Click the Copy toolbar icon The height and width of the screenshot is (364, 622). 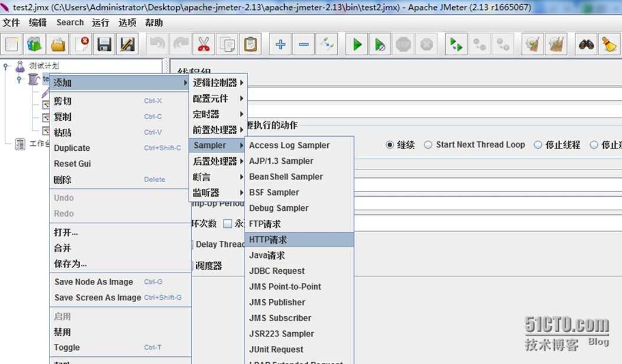click(228, 44)
